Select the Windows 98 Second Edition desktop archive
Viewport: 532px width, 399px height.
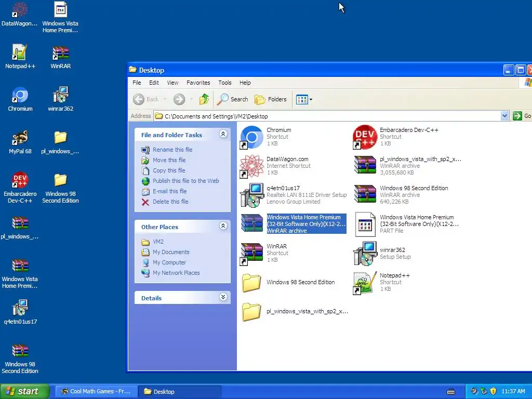tap(20, 358)
